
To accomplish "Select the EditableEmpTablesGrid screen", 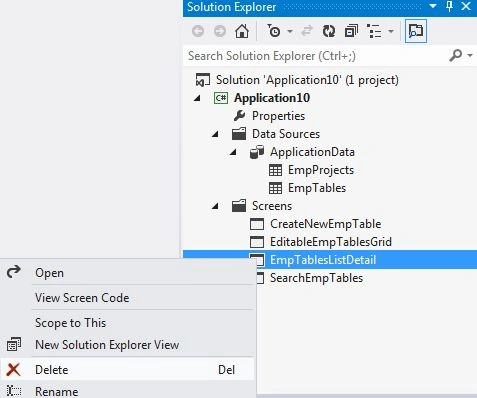I will click(x=331, y=242).
